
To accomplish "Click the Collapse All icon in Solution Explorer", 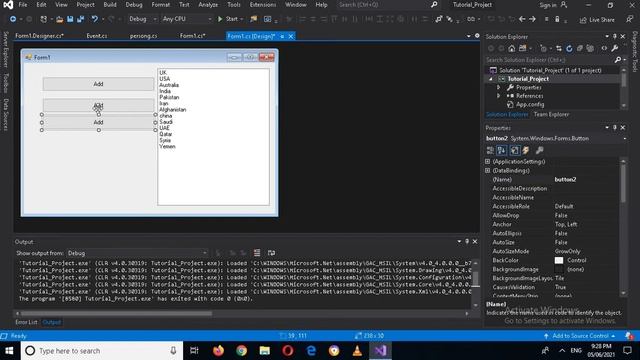I will click(x=580, y=49).
